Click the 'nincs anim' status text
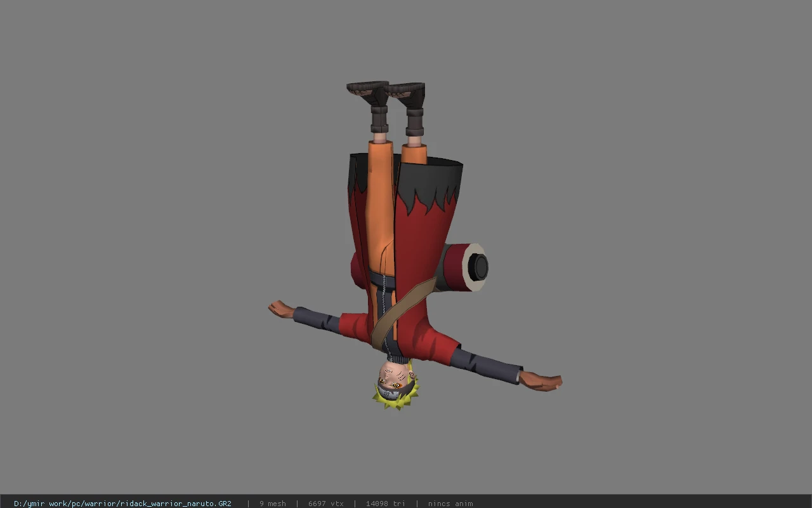This screenshot has width=812, height=508. click(450, 504)
